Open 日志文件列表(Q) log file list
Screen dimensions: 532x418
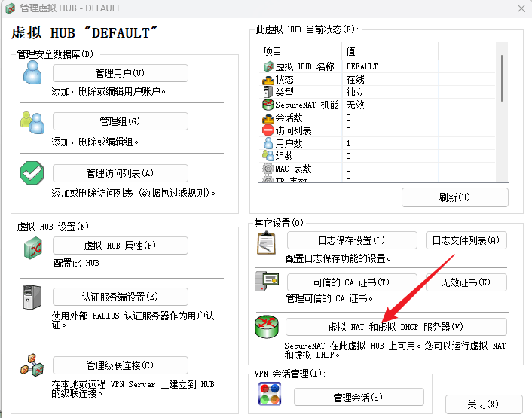(466, 240)
